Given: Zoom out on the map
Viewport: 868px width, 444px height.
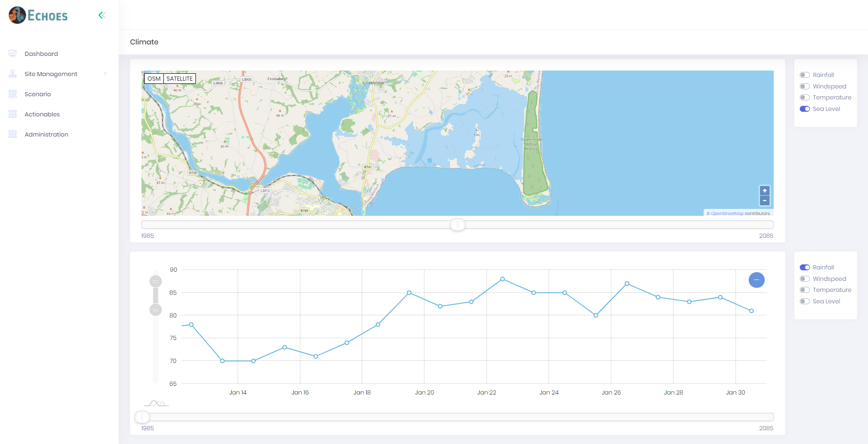Looking at the screenshot, I should (x=764, y=201).
